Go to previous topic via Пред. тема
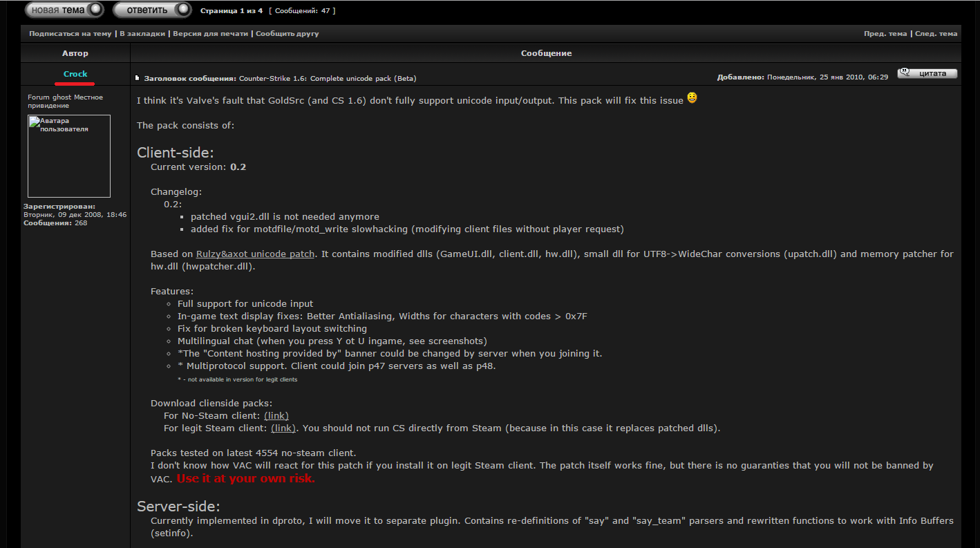The height and width of the screenshot is (548, 980). click(885, 33)
